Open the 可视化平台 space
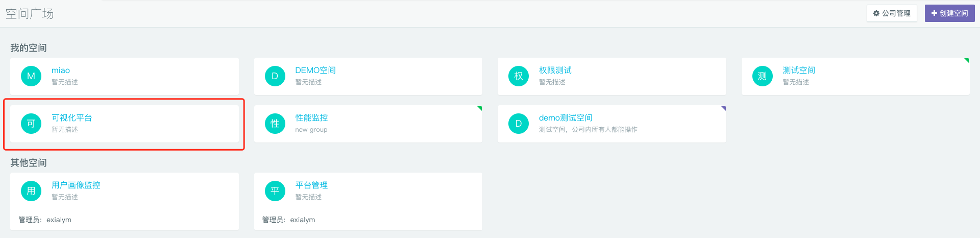The image size is (980, 238). [x=72, y=118]
